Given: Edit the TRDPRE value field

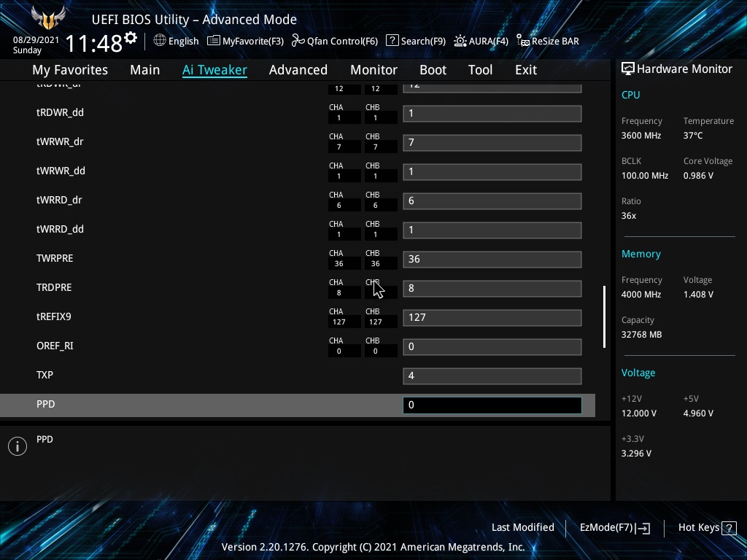Looking at the screenshot, I should pyautogui.click(x=492, y=289).
